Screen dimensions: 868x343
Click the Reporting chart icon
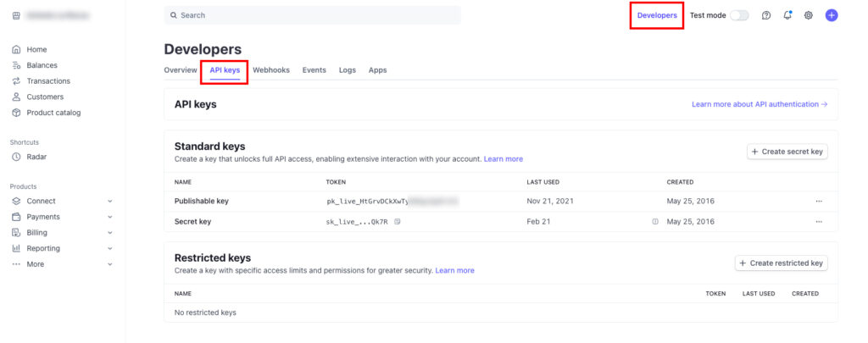pos(16,248)
